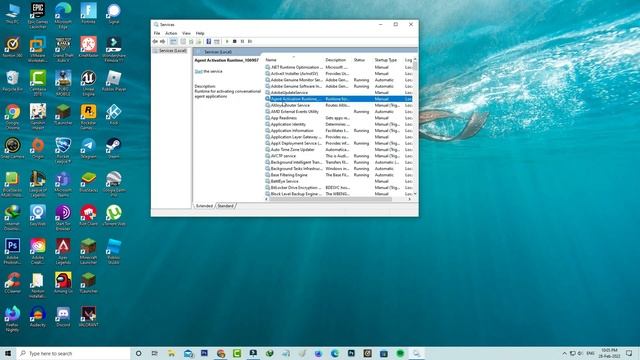Select the Background Intelligent Transfer service row
Screen dimensions: 640x360
point(338,162)
